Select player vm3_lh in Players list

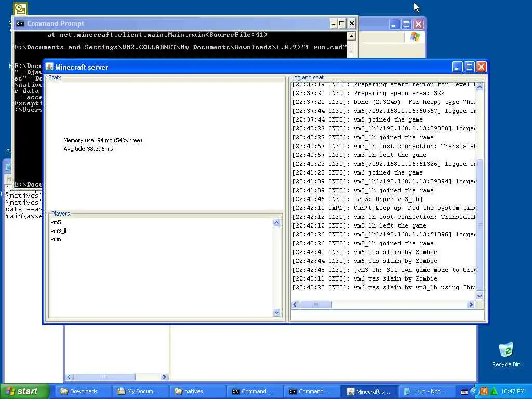[x=59, y=231]
